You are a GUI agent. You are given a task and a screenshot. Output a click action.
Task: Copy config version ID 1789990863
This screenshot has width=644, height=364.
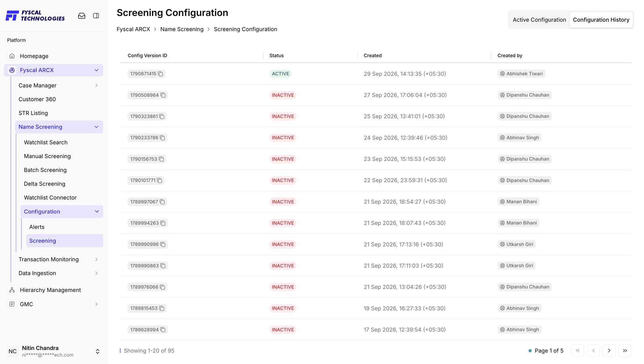(163, 266)
